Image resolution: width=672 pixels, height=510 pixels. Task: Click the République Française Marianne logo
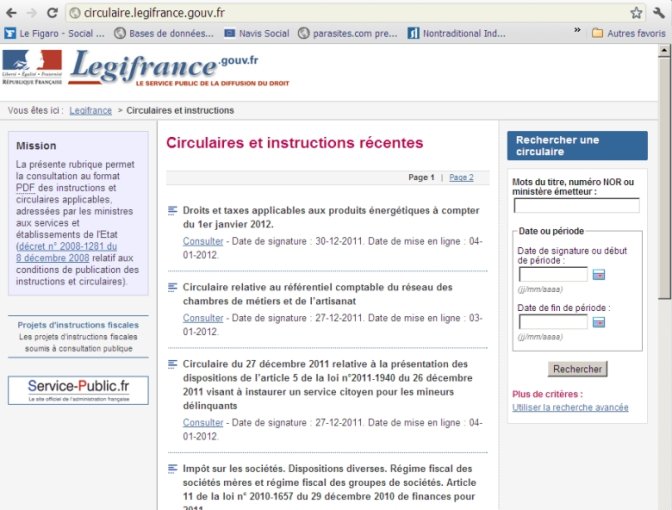coord(32,67)
